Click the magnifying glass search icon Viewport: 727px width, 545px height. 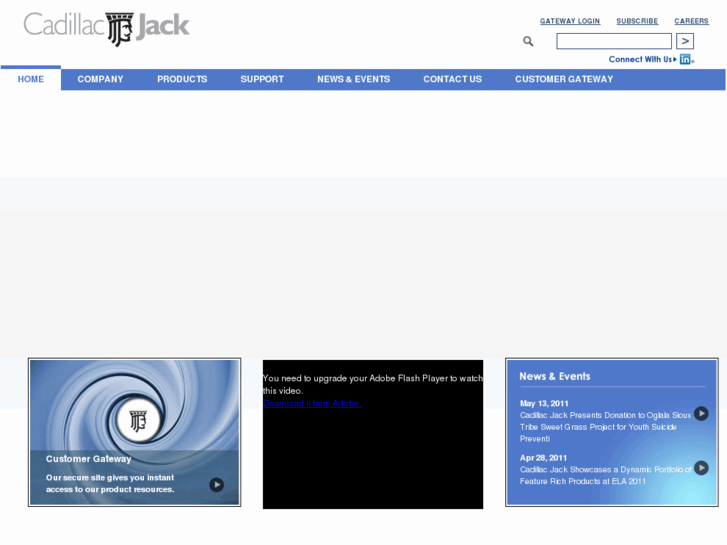click(528, 41)
